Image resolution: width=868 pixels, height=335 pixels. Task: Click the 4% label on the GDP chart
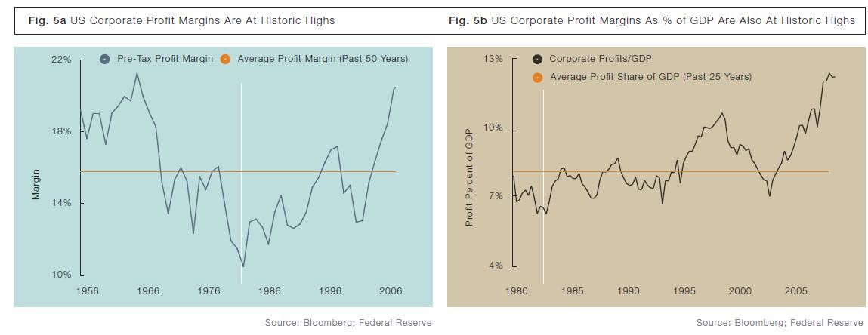point(496,266)
